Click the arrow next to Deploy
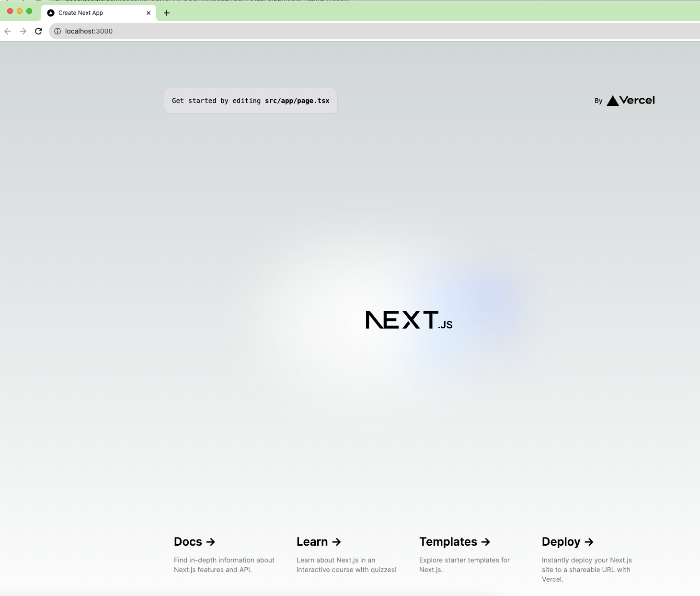 589,542
